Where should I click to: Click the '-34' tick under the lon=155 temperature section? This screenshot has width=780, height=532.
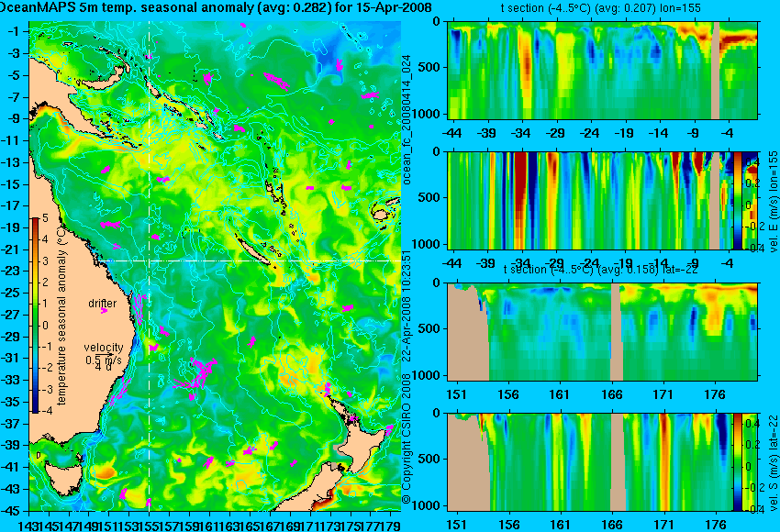tap(521, 133)
